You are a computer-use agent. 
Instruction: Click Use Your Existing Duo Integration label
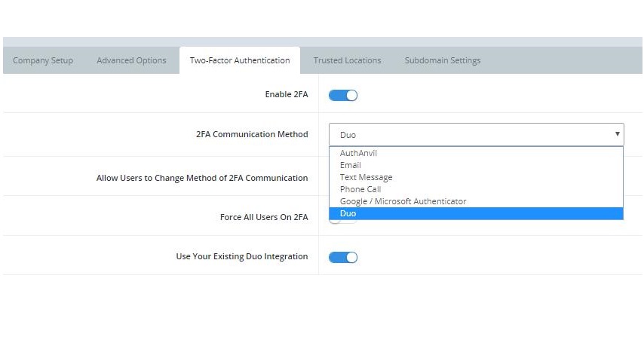coord(241,256)
